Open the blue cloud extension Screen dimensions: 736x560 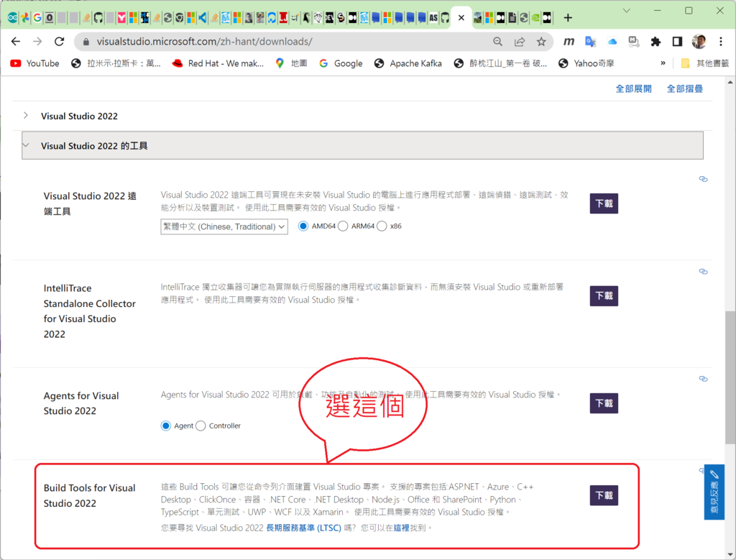click(612, 41)
